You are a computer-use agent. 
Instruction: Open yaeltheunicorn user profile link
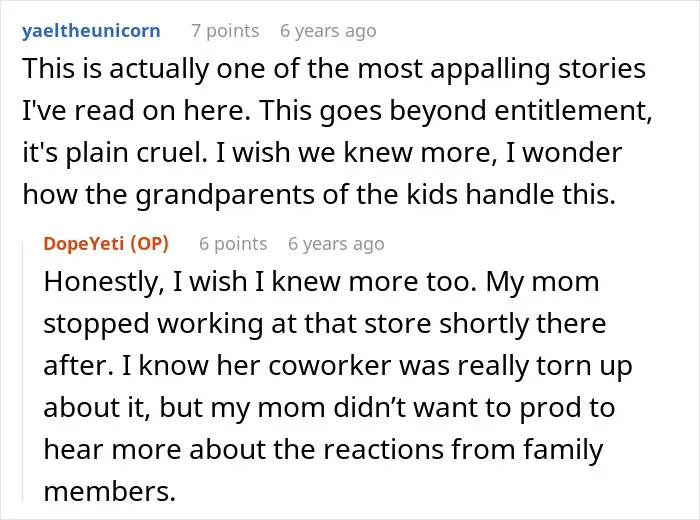(x=91, y=31)
